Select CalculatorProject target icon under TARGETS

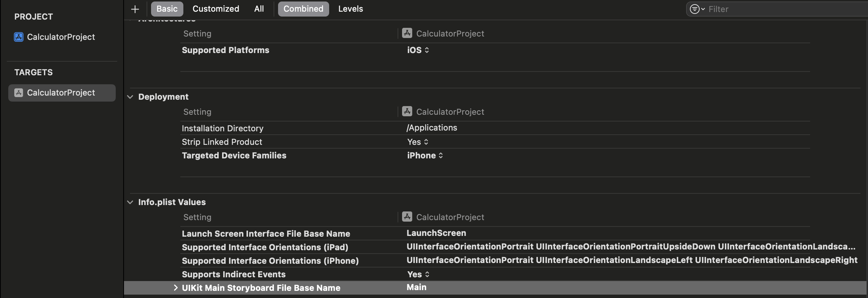click(x=19, y=93)
